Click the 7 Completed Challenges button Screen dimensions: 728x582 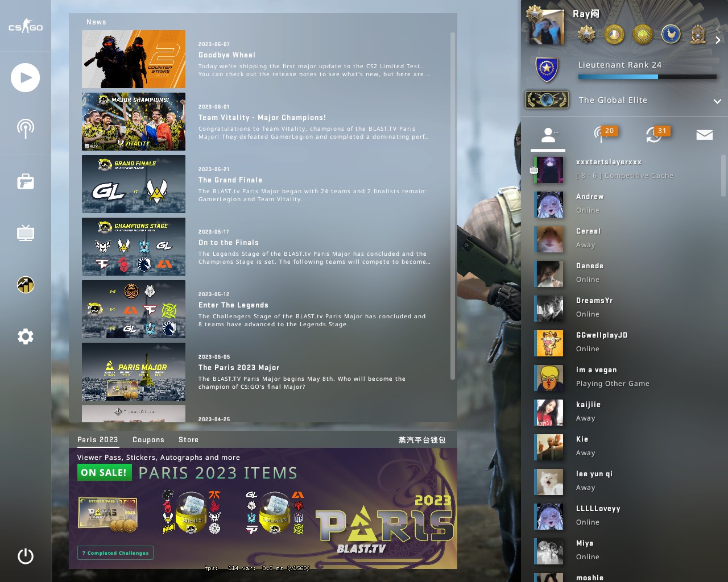(115, 553)
